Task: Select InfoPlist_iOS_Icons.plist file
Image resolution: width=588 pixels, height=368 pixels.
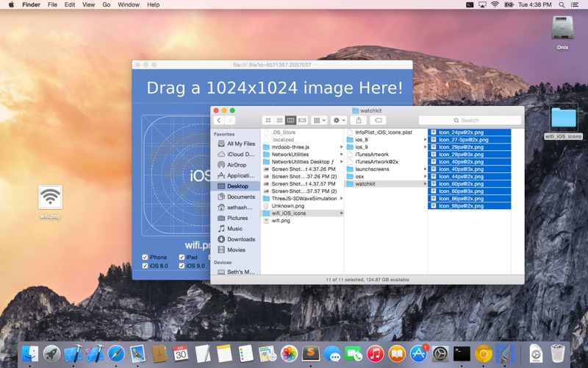Action: pos(386,132)
